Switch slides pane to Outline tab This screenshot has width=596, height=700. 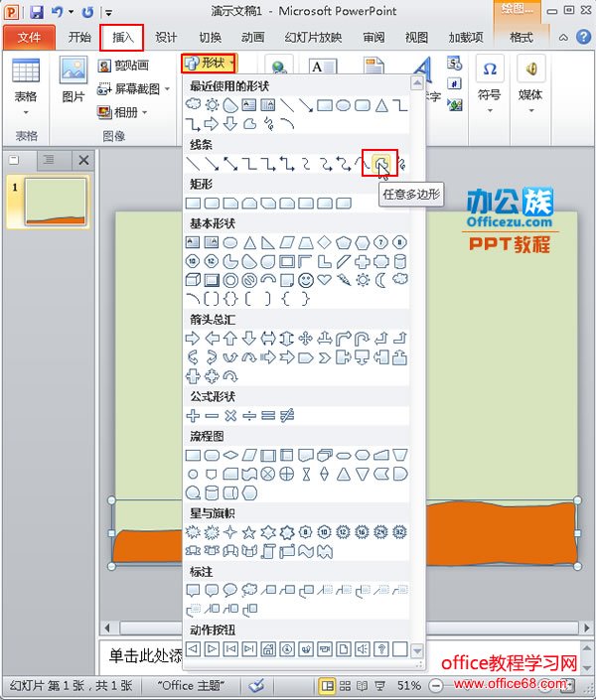tap(49, 160)
